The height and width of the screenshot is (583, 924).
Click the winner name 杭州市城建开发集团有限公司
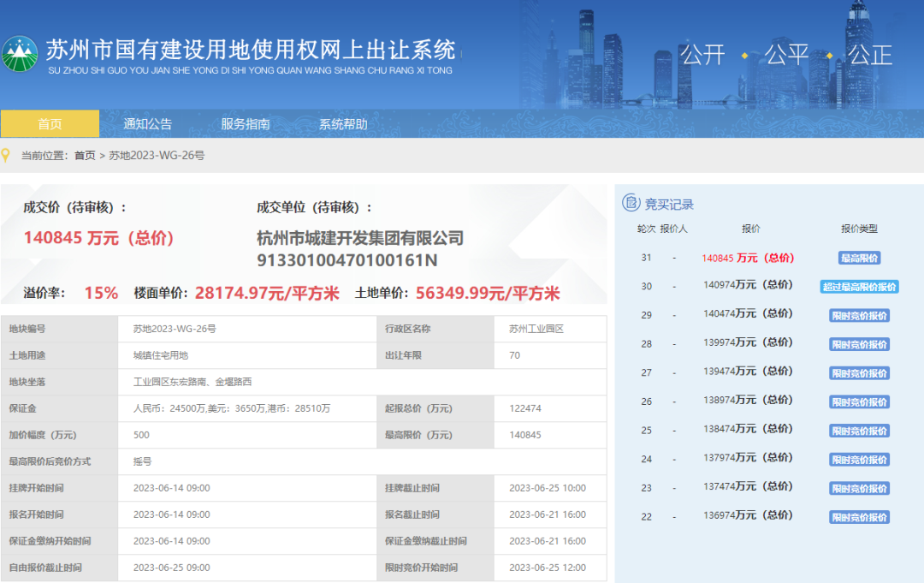[360, 238]
